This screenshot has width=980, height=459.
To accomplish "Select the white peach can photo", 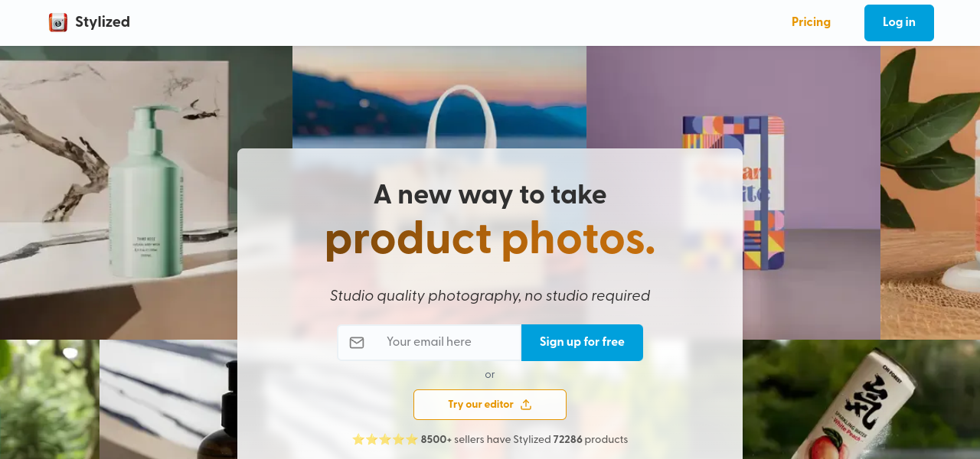I will [861, 399].
